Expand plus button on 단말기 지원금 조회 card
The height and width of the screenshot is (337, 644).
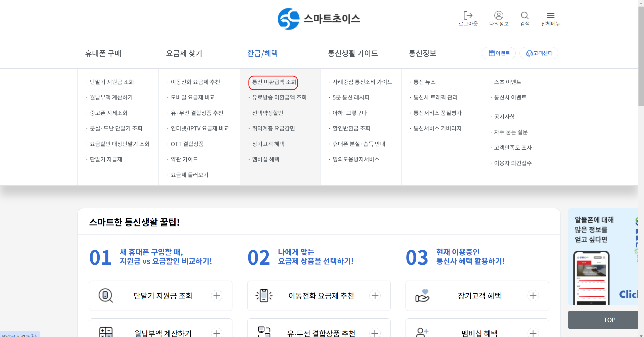tap(217, 295)
